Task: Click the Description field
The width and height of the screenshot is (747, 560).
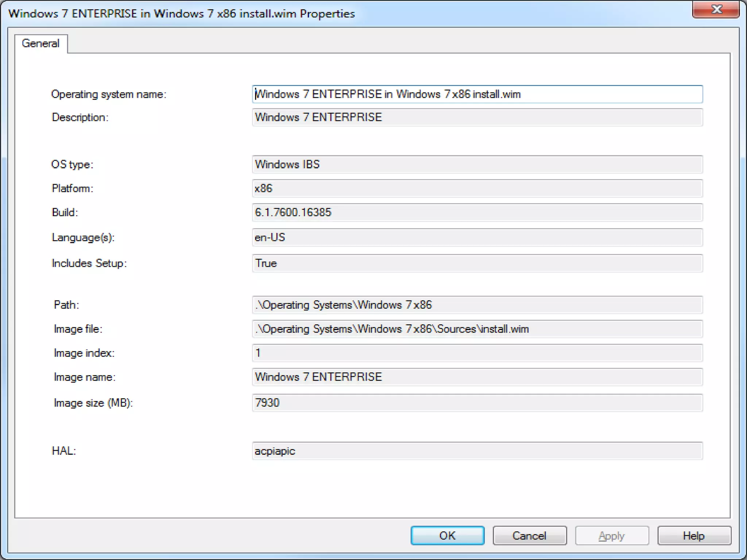Action: click(477, 117)
